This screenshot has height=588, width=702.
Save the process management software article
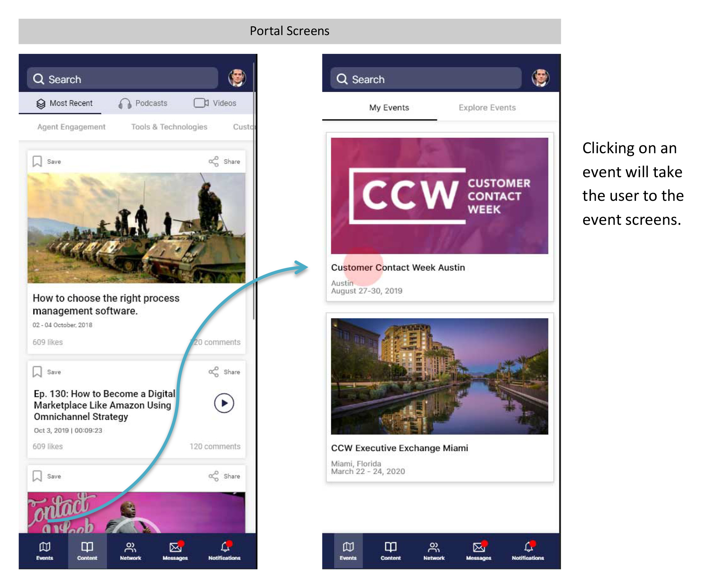47,161
